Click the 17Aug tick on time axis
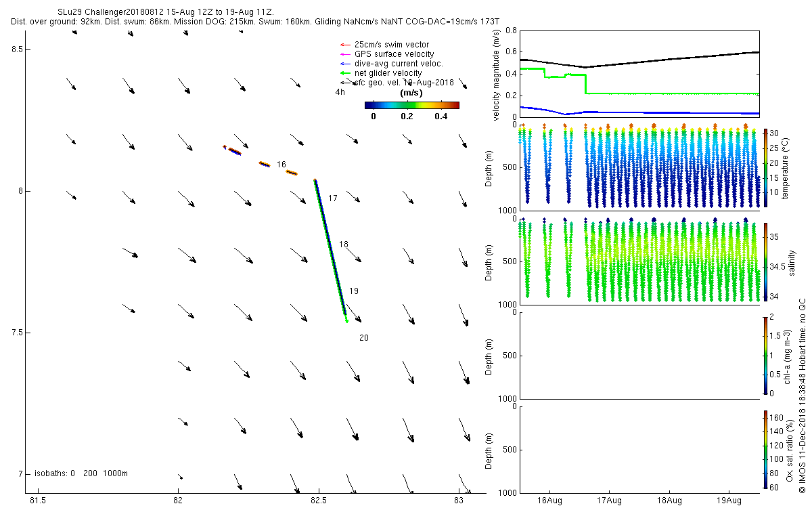This screenshot has height=508, width=812. click(609, 501)
